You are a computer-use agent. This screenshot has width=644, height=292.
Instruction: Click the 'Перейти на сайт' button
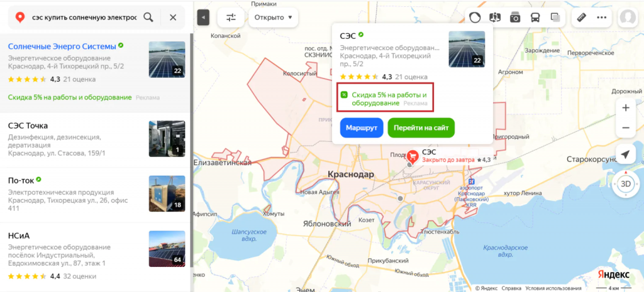(421, 128)
